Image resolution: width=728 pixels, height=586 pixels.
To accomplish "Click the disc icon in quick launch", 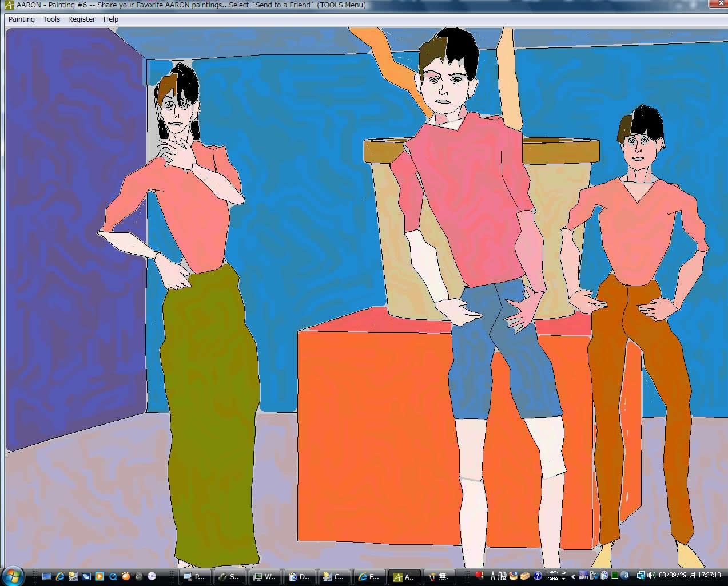I will 152,576.
